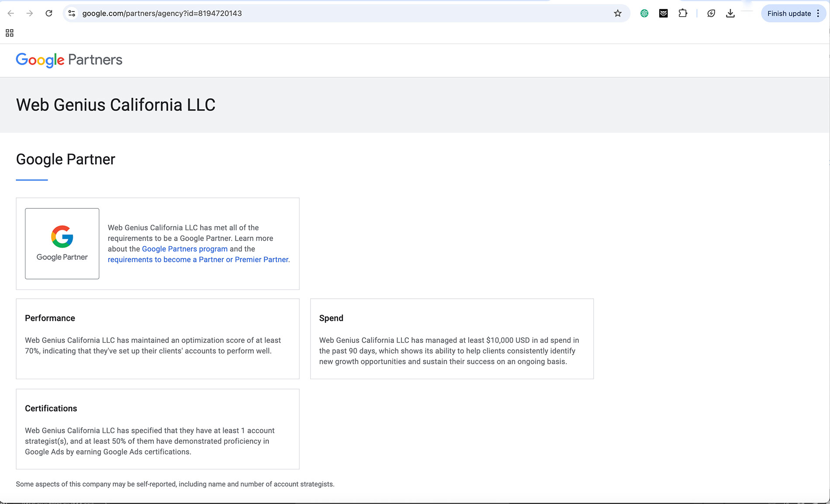Image resolution: width=830 pixels, height=504 pixels.
Task: Go forward to the next page
Action: tap(30, 14)
